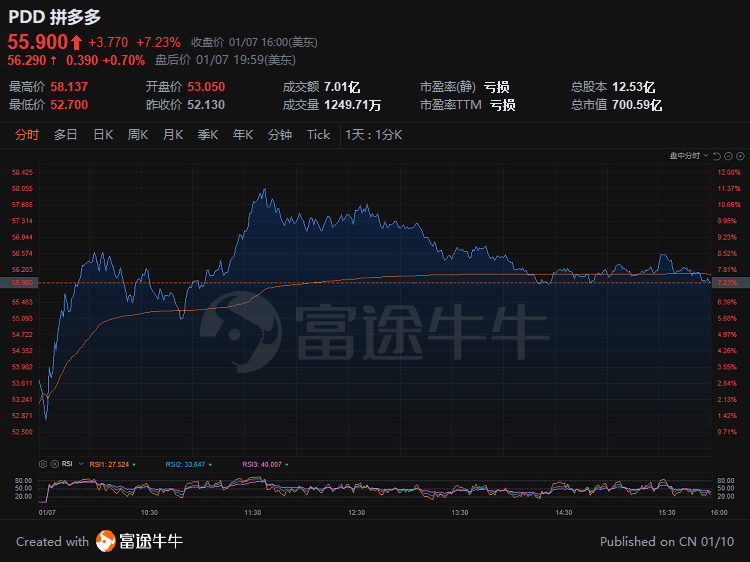This screenshot has width=750, height=562.
Task: Click the red up arrow beside 55.900
Action: point(77,42)
